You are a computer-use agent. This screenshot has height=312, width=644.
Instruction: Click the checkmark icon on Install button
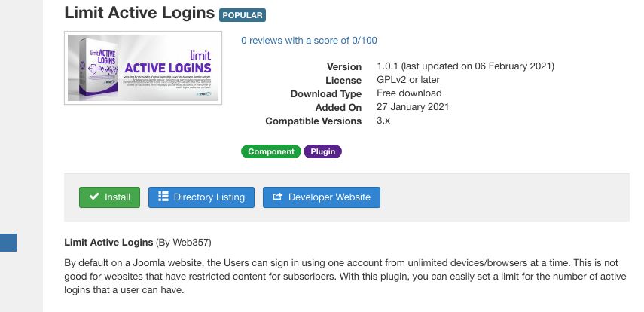[94, 197]
